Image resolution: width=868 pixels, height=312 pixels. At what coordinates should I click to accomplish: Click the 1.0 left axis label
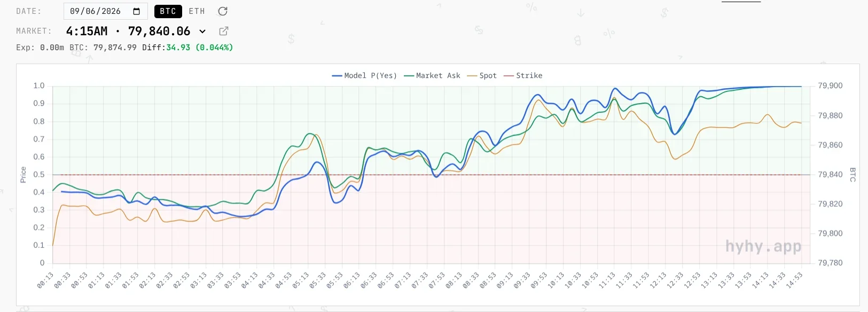pos(39,85)
